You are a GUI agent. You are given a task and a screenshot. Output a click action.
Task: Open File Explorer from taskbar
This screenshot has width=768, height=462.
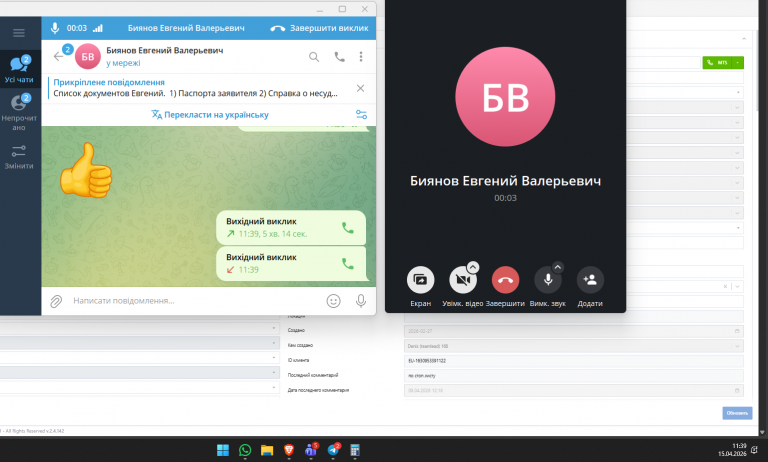click(267, 450)
